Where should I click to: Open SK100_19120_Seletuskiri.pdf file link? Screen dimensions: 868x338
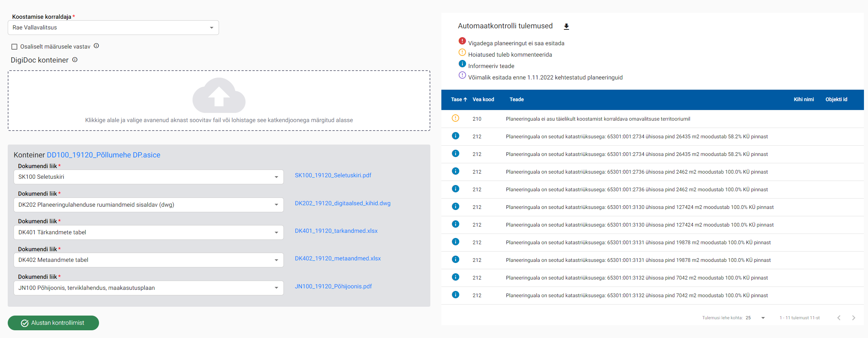[333, 175]
